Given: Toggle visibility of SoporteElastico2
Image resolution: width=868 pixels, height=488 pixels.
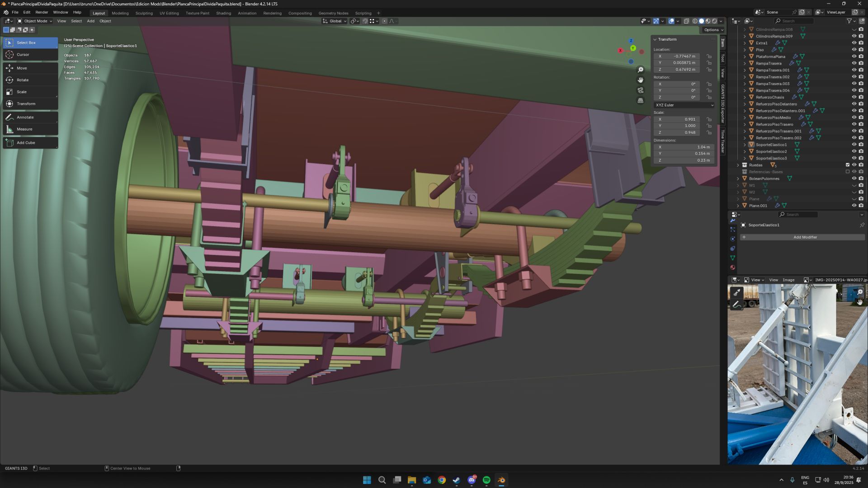Looking at the screenshot, I should click(x=854, y=151).
